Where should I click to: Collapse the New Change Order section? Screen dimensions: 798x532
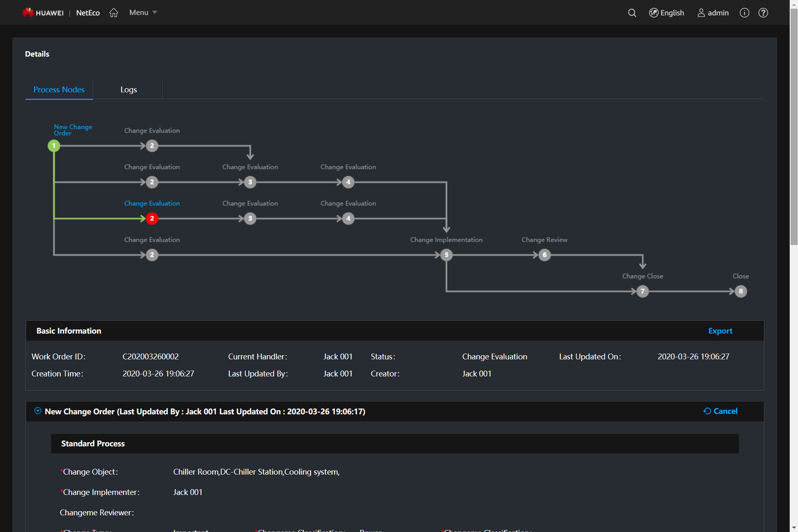pos(37,411)
